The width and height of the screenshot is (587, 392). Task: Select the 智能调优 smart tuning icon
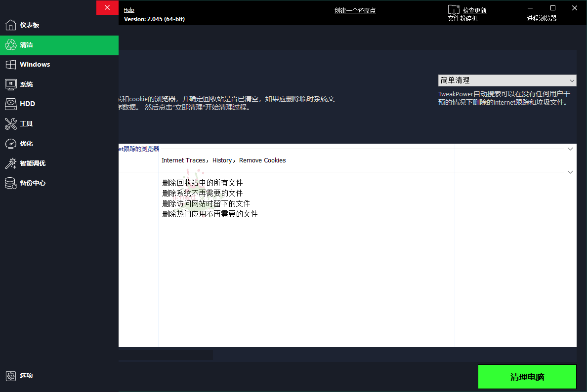[11, 163]
